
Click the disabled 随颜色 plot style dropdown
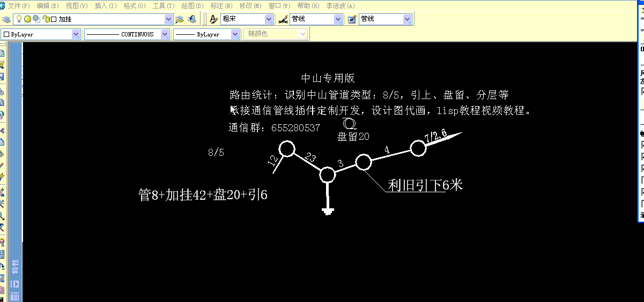point(276,34)
